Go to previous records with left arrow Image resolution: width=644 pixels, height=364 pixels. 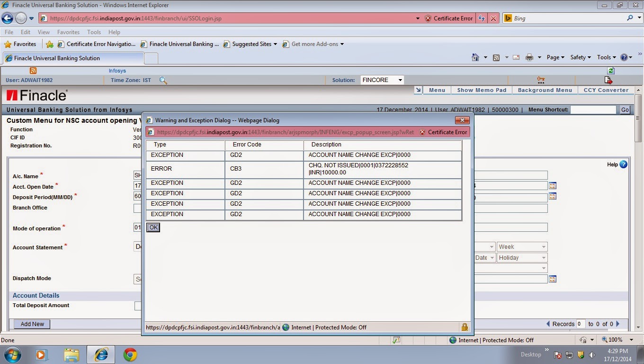click(548, 324)
